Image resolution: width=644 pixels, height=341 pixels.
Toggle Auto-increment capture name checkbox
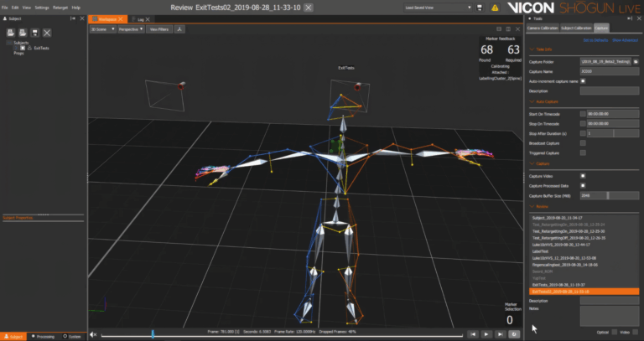click(583, 81)
